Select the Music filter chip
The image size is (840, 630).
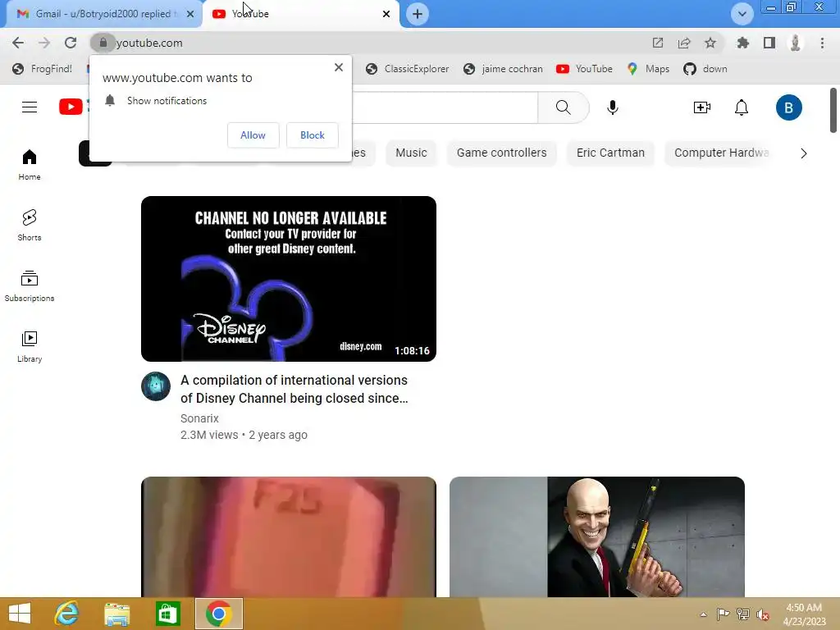pyautogui.click(x=411, y=153)
